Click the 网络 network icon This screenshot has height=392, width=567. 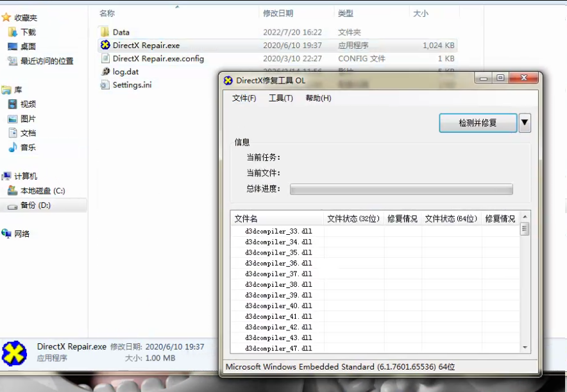[x=6, y=234]
